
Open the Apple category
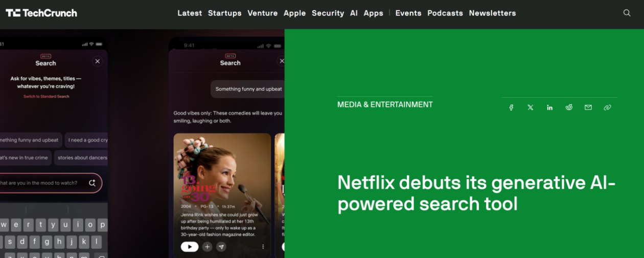(x=295, y=13)
